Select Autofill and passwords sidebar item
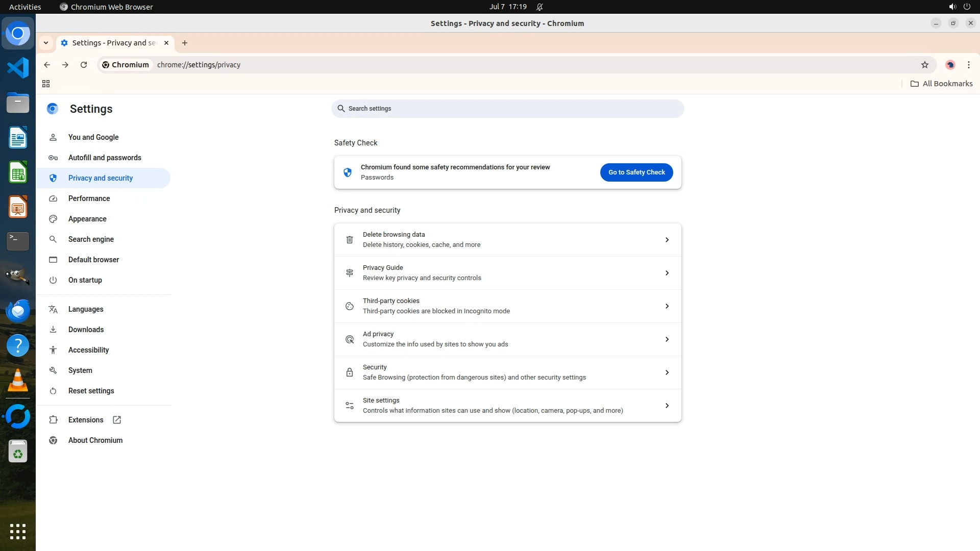Screen dimensions: 980x551 [105, 158]
